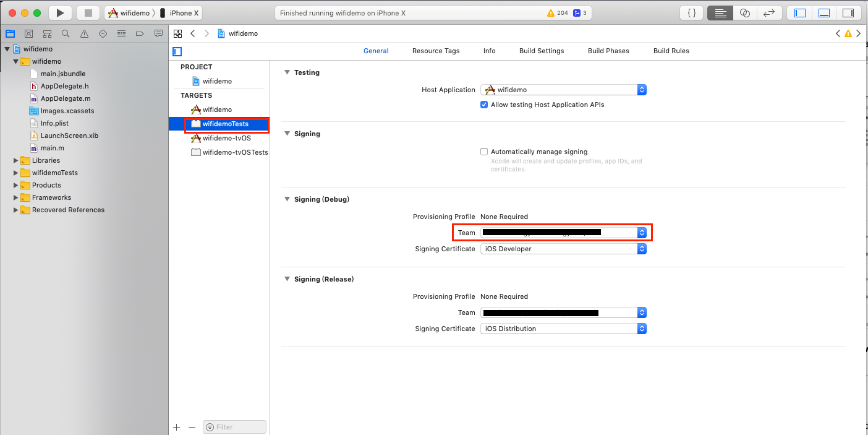Enable Automatically manage signing
Screen dimensions: 868x435
tap(484, 152)
